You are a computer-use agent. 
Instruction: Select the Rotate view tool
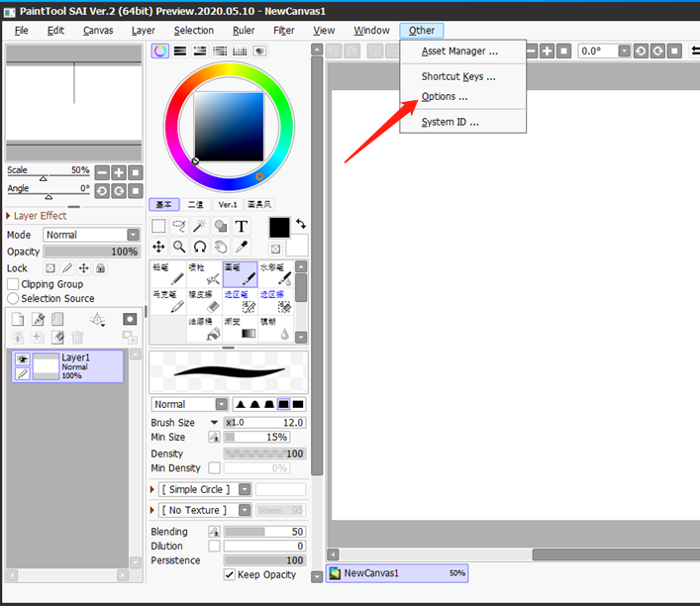pyautogui.click(x=200, y=247)
